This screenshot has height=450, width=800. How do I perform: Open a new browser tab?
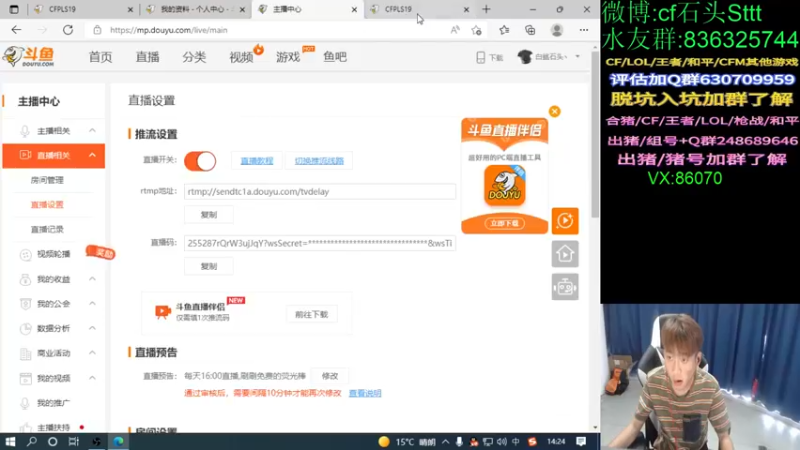pyautogui.click(x=486, y=9)
